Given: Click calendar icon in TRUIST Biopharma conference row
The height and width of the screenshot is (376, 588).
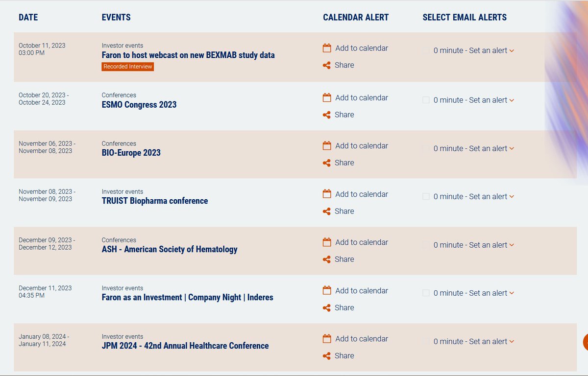Looking at the screenshot, I should [x=327, y=194].
